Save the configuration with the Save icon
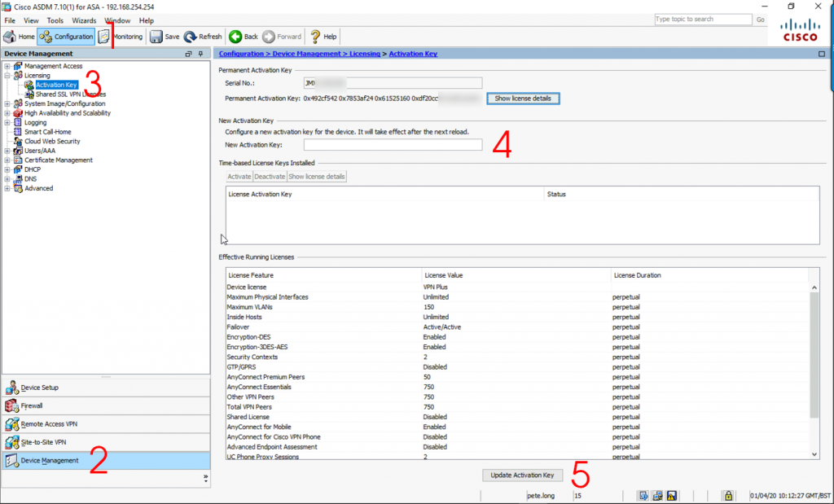This screenshot has width=834, height=504. coord(165,37)
